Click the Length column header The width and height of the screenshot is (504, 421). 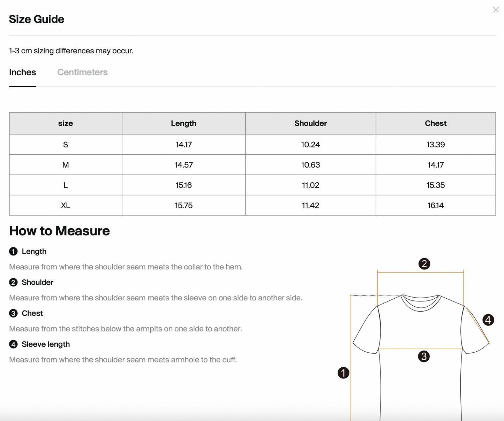[183, 123]
